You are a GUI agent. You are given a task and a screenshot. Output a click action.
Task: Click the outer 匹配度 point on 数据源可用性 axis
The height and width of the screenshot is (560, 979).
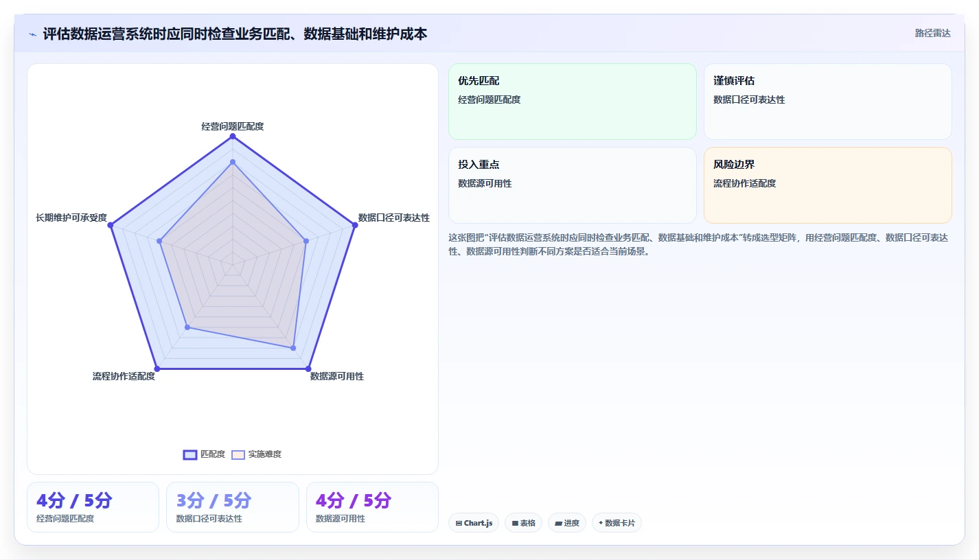(308, 369)
